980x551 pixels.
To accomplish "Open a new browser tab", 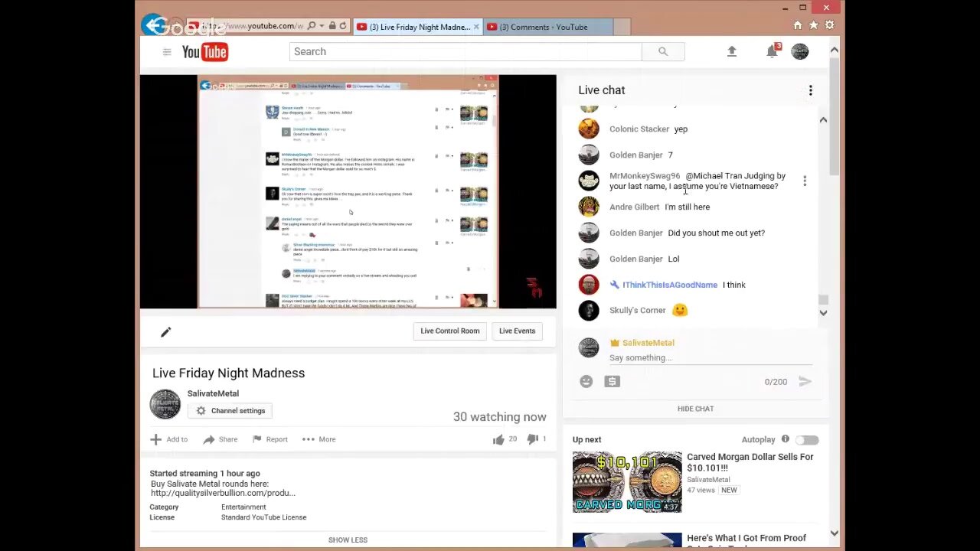I will pyautogui.click(x=622, y=27).
